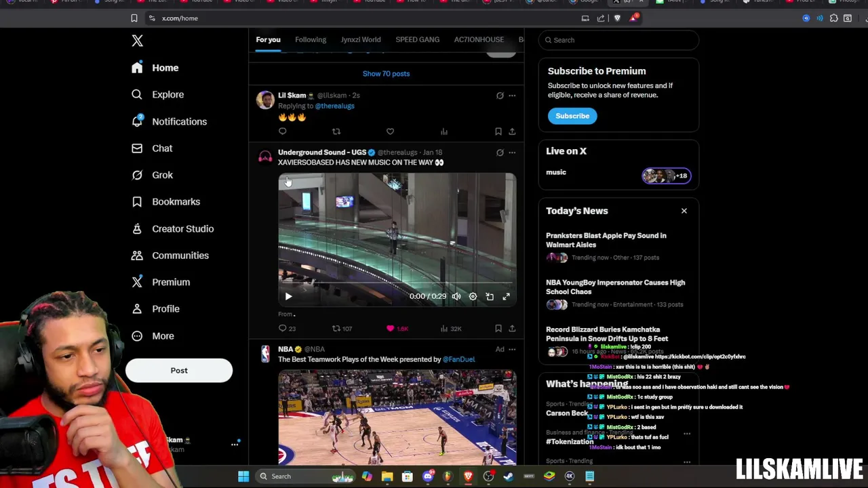Viewport: 868px width, 488px height.
Task: Join the live music space avatars
Action: tap(667, 176)
